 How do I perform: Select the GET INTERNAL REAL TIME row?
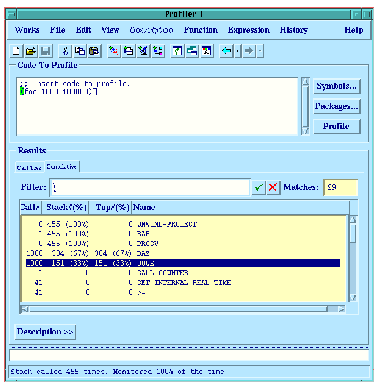pyautogui.click(x=183, y=283)
